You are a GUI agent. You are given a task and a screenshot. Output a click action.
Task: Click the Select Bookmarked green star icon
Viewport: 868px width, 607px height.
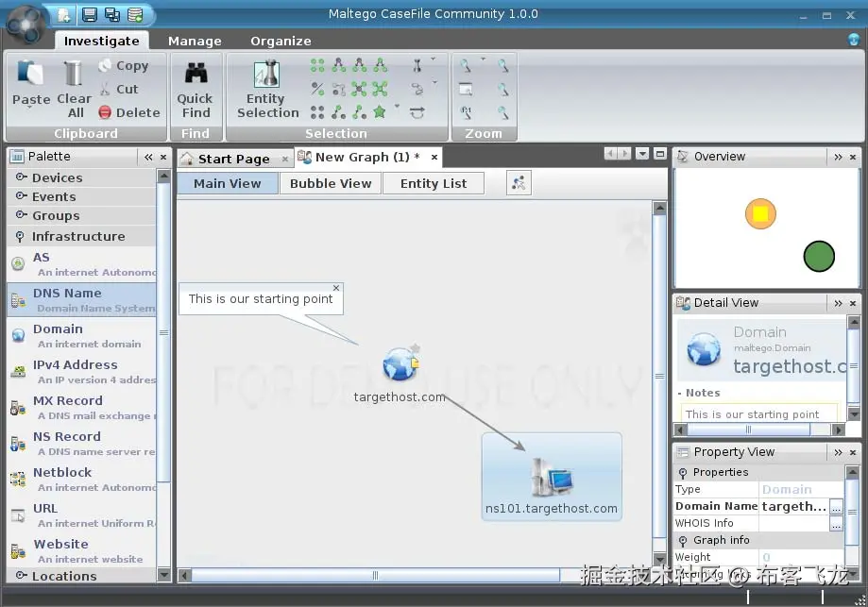(x=380, y=112)
